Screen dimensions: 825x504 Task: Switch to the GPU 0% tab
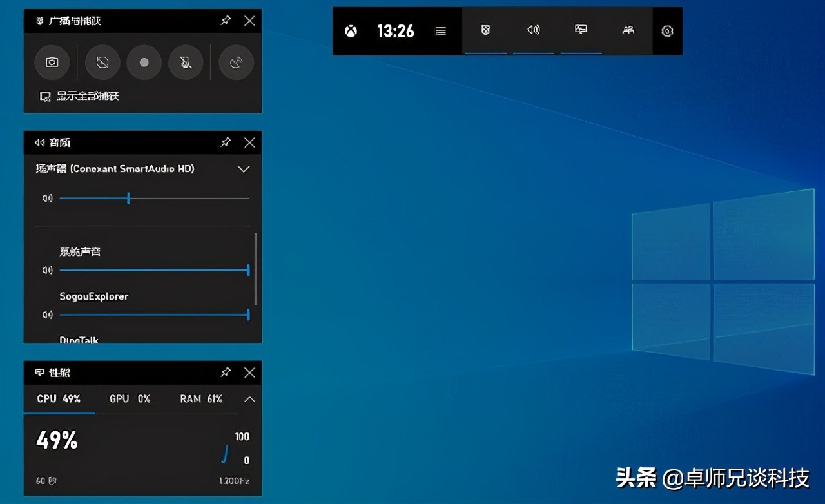tap(130, 399)
